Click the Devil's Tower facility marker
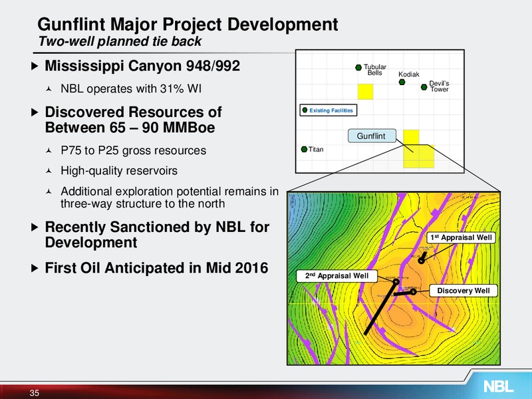The height and width of the screenshot is (399, 532). pyautogui.click(x=424, y=87)
